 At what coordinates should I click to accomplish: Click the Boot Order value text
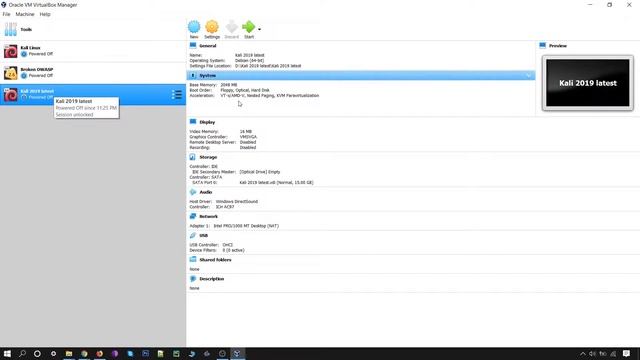pyautogui.click(x=245, y=90)
